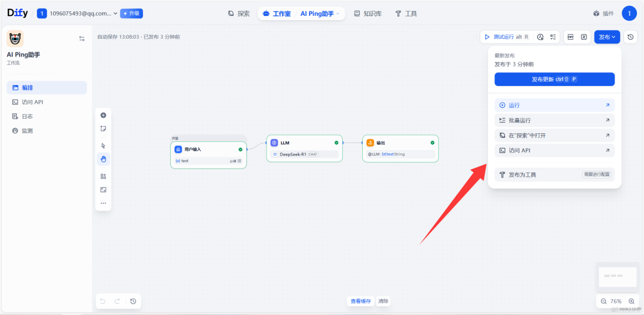Image resolution: width=644 pixels, height=315 pixels.
Task: Expand the more options ellipsis in toolbar
Action: (103, 202)
